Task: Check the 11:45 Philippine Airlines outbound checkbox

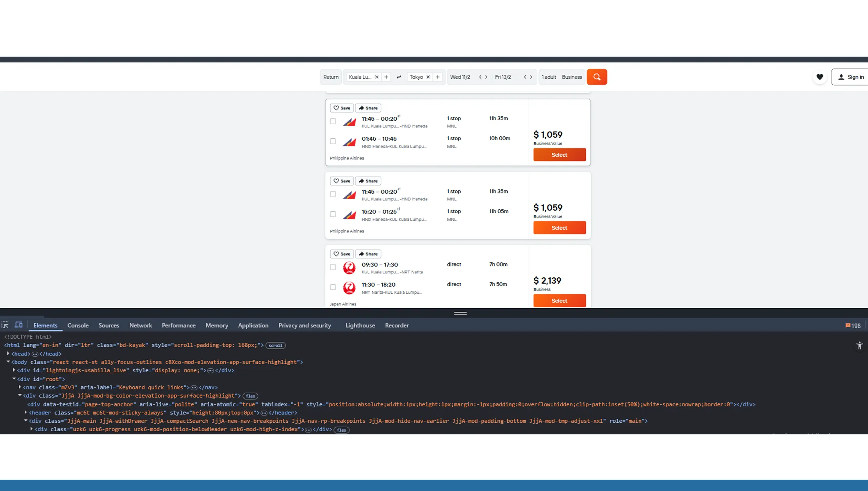Action: (333, 121)
